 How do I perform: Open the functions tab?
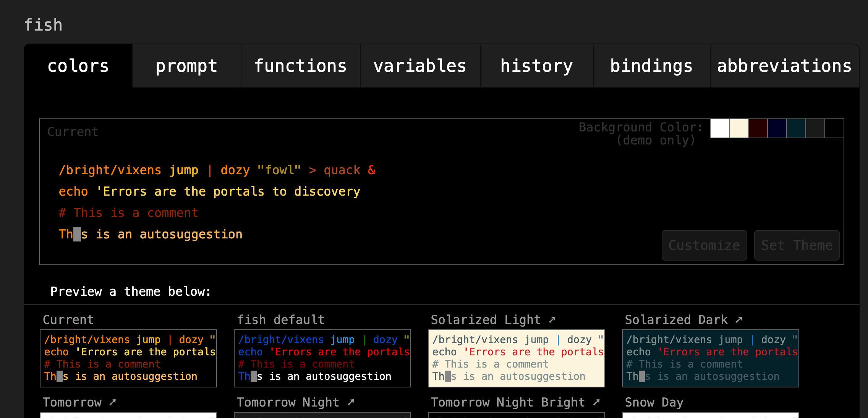point(301,66)
